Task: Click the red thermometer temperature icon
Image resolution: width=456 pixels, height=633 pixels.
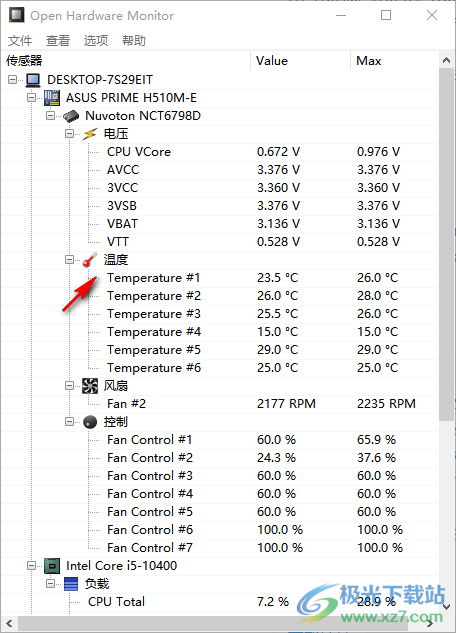Action: (x=90, y=260)
